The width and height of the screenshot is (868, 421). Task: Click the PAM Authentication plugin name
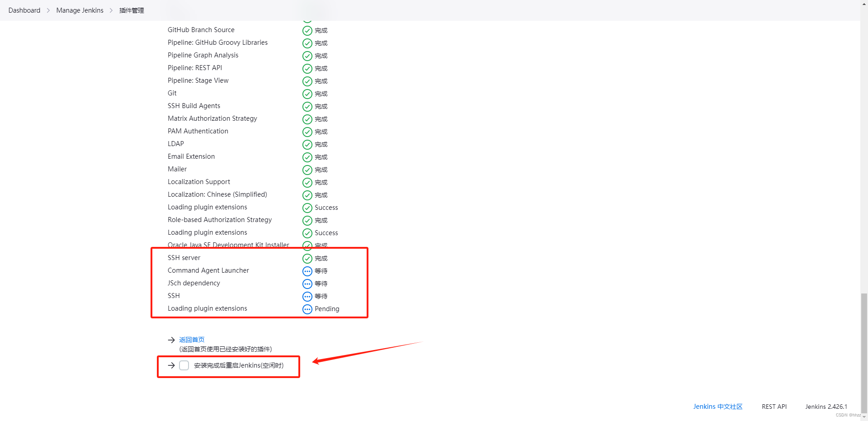198,131
